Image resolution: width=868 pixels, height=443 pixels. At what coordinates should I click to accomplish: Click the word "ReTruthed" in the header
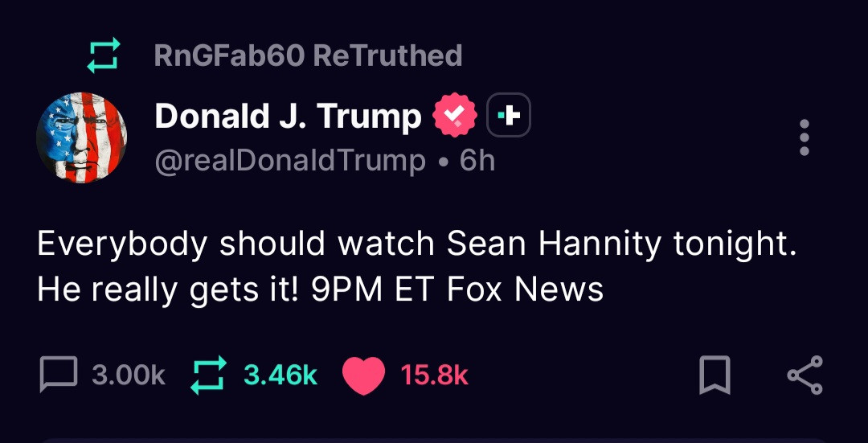(x=387, y=56)
